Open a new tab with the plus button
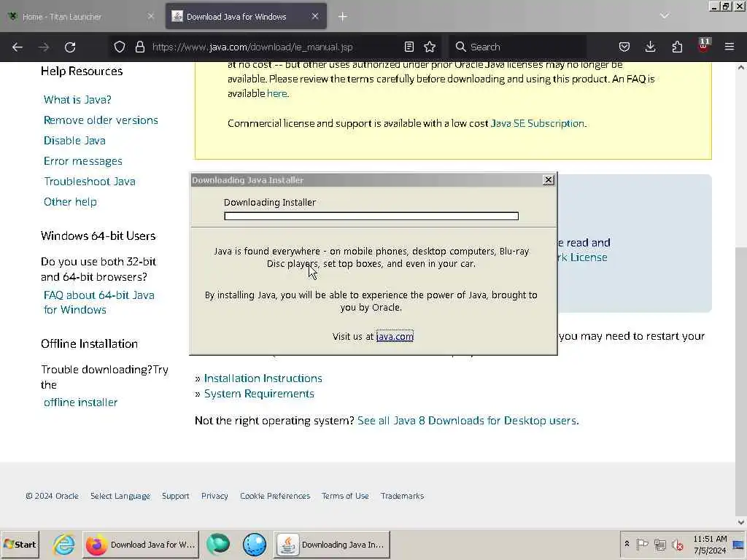 click(343, 17)
